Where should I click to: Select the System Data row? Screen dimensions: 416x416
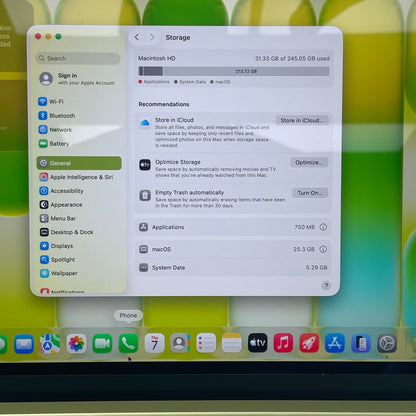click(x=233, y=268)
